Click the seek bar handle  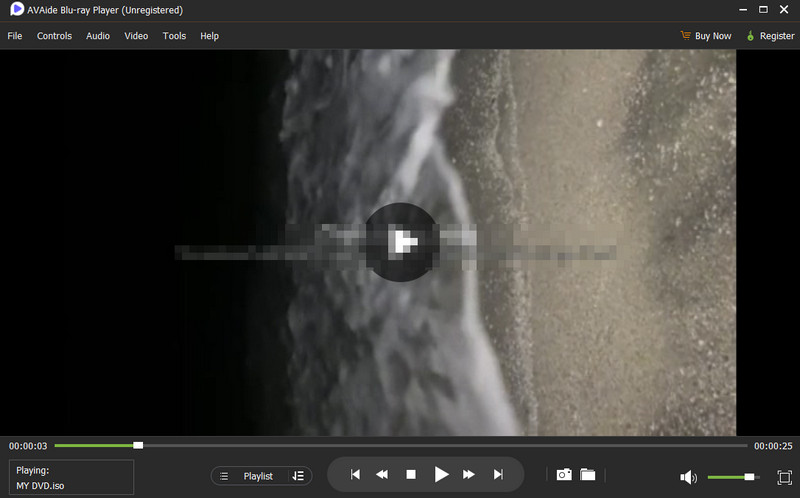click(138, 445)
